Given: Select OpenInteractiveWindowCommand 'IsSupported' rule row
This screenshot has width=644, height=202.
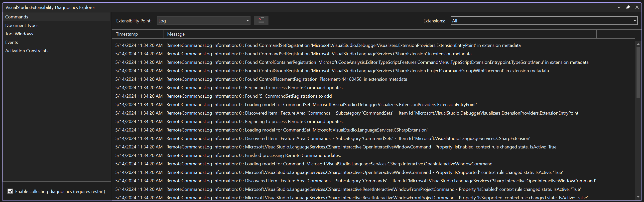Looking at the screenshot, I should pyautogui.click(x=374, y=172).
